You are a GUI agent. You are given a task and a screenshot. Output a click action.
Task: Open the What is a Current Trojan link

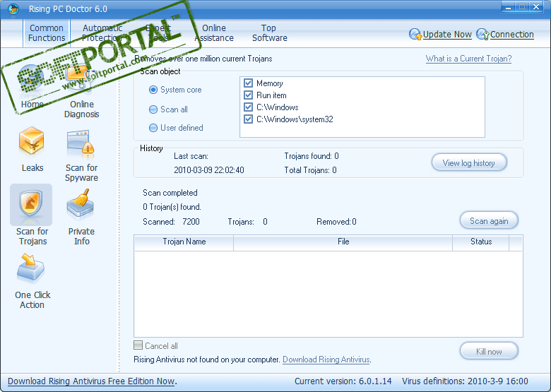(469, 59)
